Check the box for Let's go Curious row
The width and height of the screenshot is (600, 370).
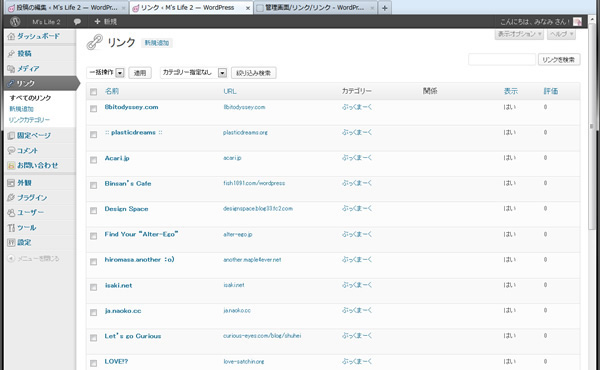pos(93,338)
